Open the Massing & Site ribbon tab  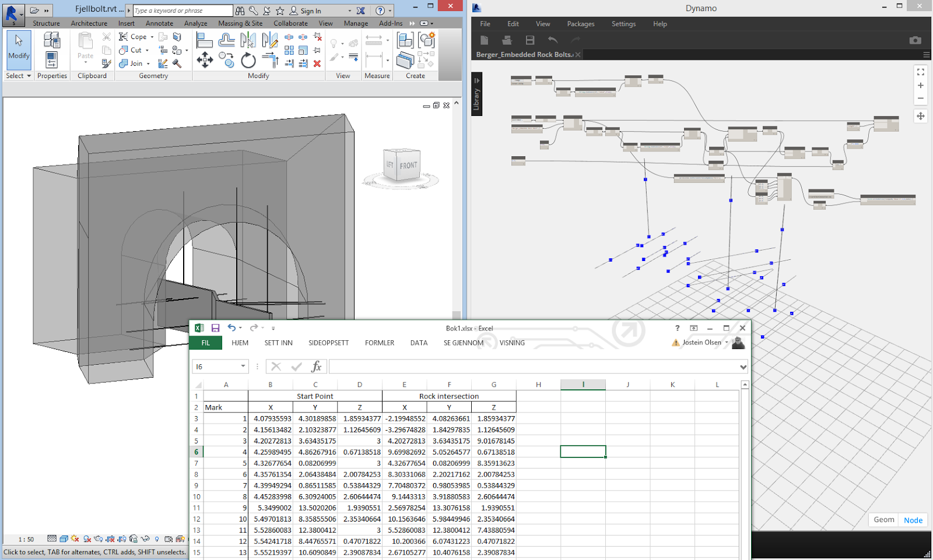(x=240, y=23)
